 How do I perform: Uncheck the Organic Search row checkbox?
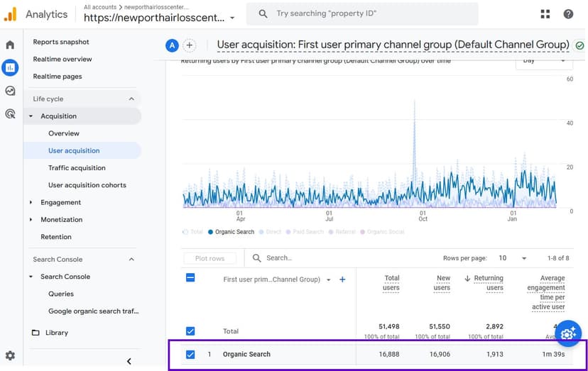(x=190, y=354)
